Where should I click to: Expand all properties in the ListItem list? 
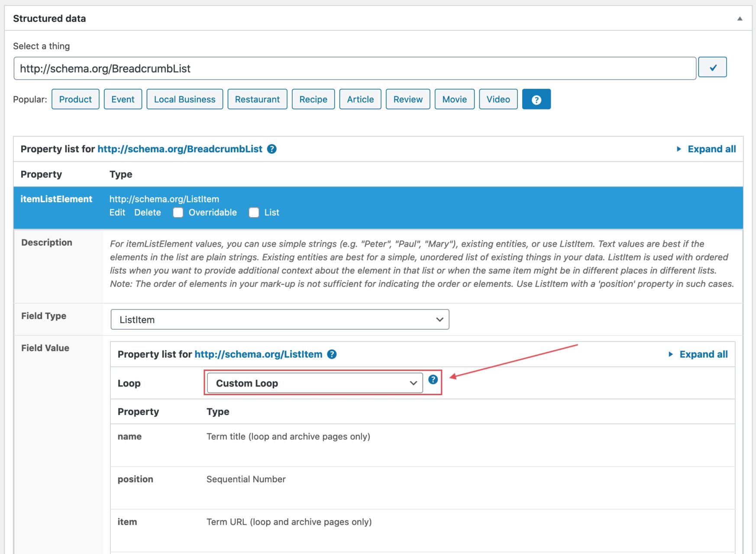coord(703,354)
